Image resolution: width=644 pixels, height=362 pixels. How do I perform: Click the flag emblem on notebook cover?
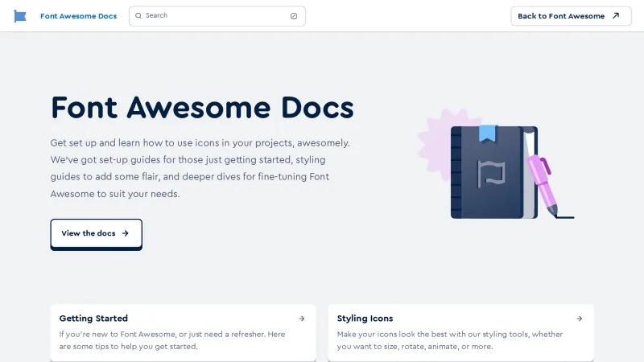click(x=489, y=175)
